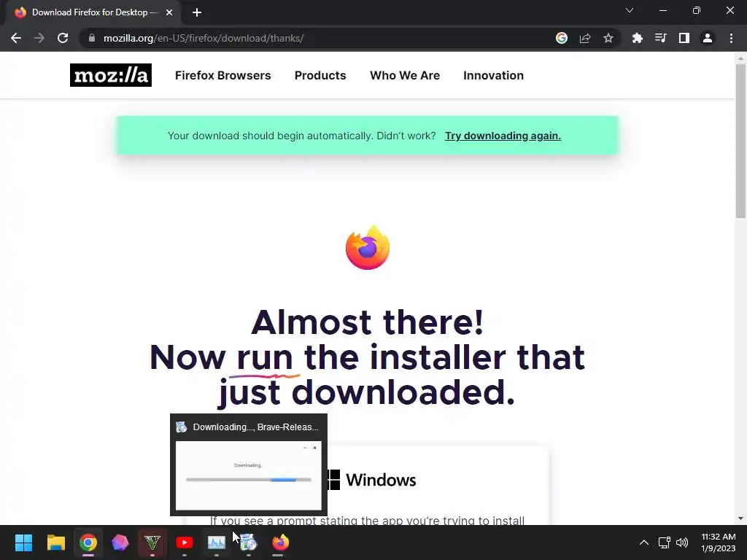Open a new tab with the plus button
The image size is (747, 560).
point(197,12)
